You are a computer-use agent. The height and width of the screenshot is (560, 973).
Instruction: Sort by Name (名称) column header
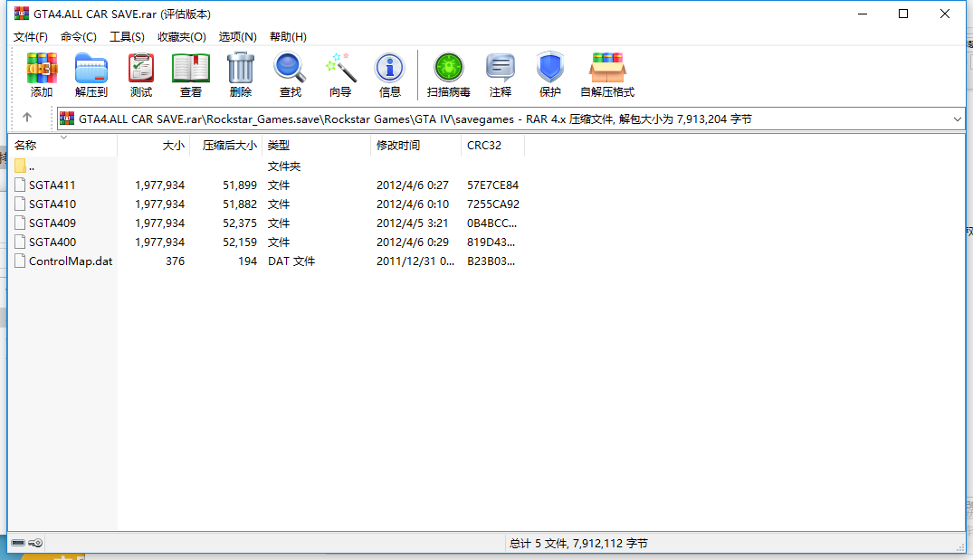62,145
